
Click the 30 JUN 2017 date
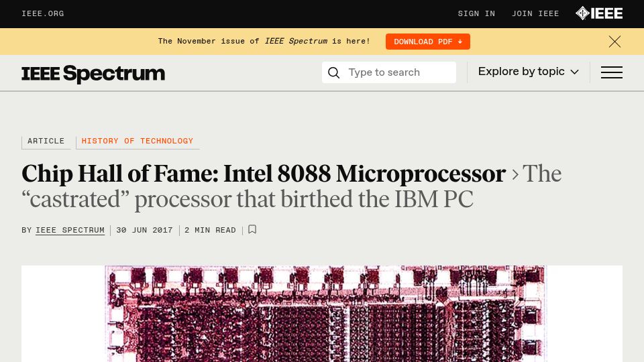tap(145, 230)
